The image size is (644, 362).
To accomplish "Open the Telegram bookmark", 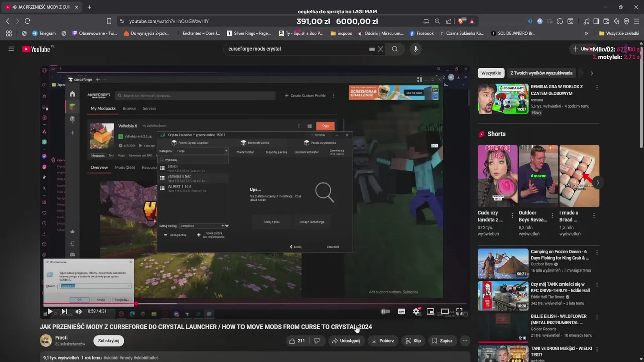I will [44, 33].
